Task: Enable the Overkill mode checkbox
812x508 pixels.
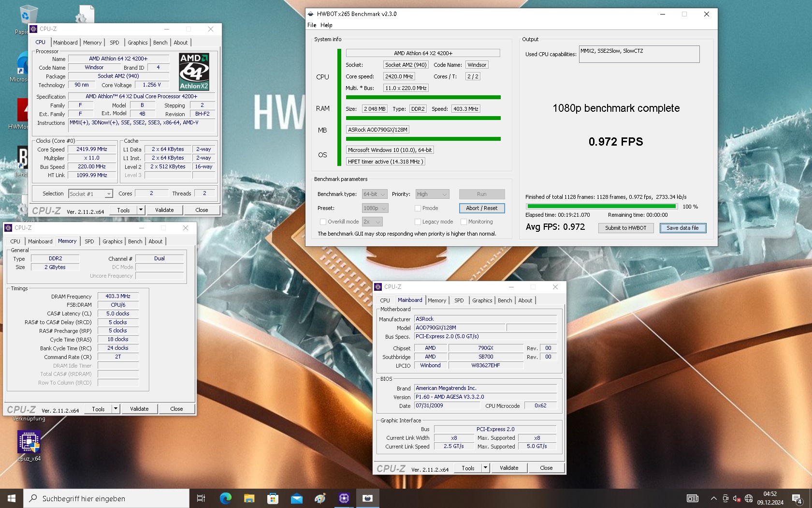Action: [323, 222]
